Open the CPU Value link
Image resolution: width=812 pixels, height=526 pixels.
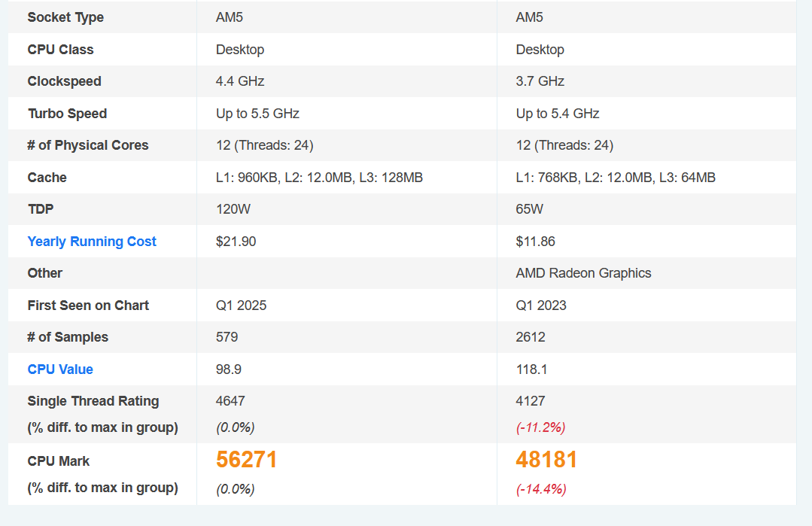(x=60, y=369)
